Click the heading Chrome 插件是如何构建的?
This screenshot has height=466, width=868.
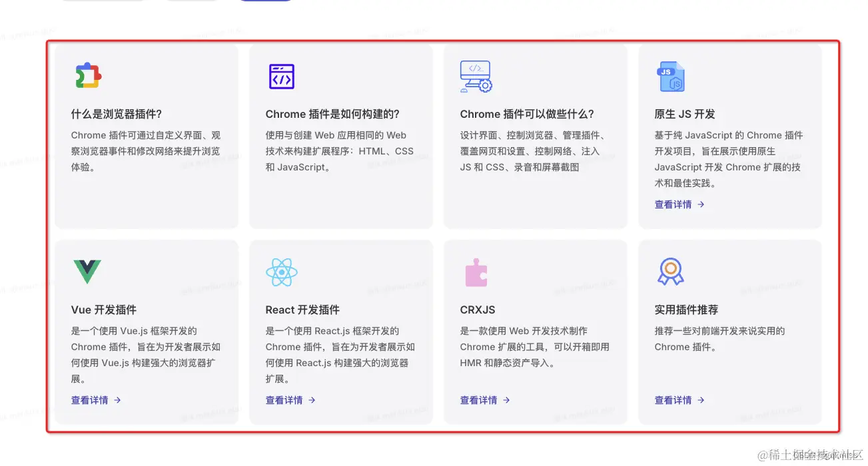[x=332, y=114]
